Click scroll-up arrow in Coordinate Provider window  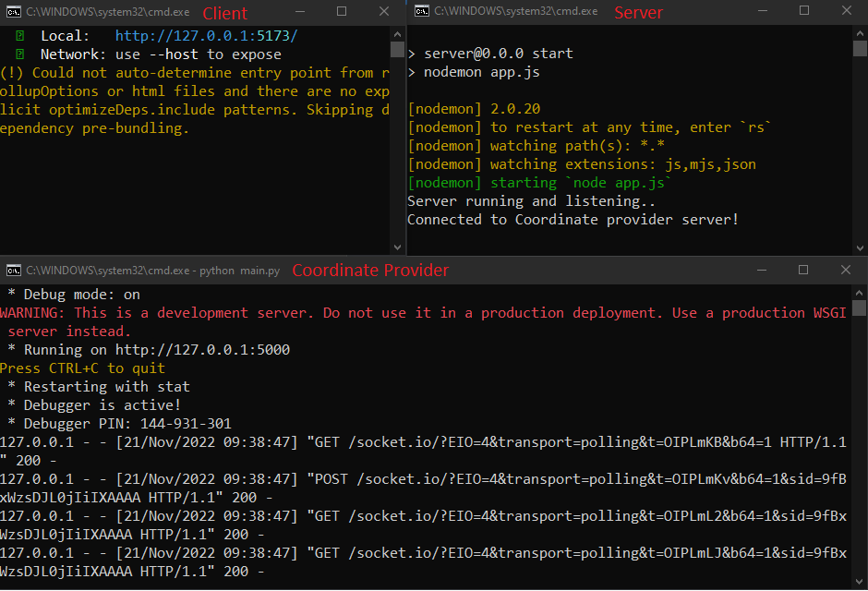click(859, 293)
